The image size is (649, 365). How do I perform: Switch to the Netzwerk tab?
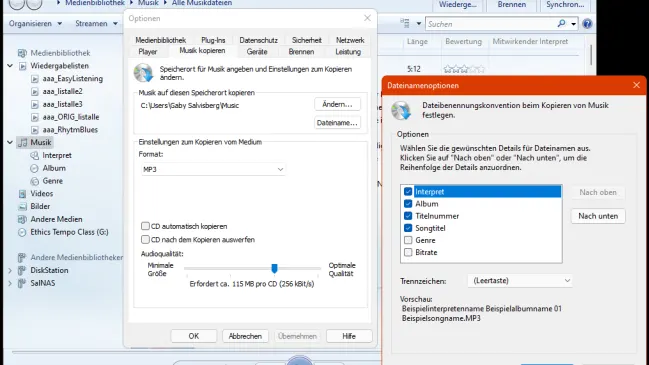coord(350,40)
